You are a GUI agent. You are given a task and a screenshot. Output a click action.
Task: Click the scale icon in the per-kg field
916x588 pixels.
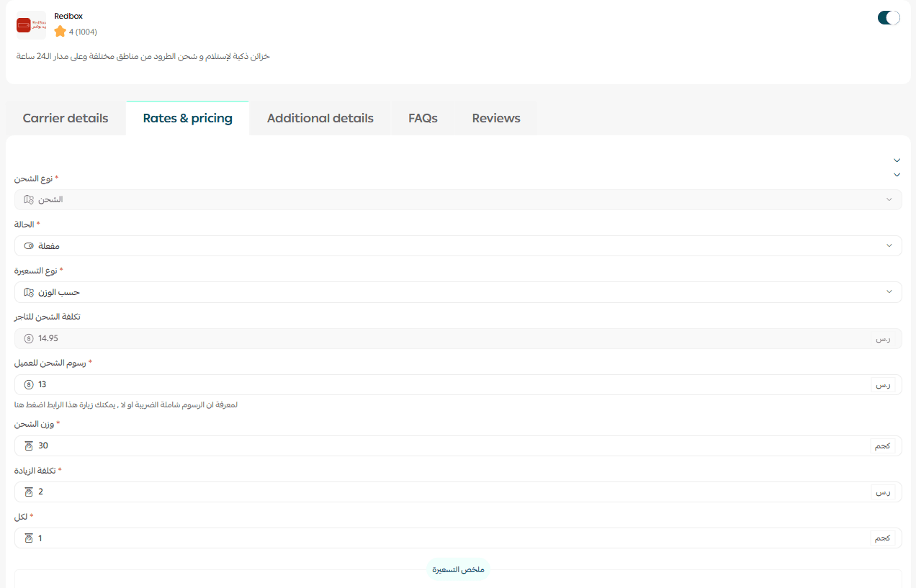pos(29,538)
